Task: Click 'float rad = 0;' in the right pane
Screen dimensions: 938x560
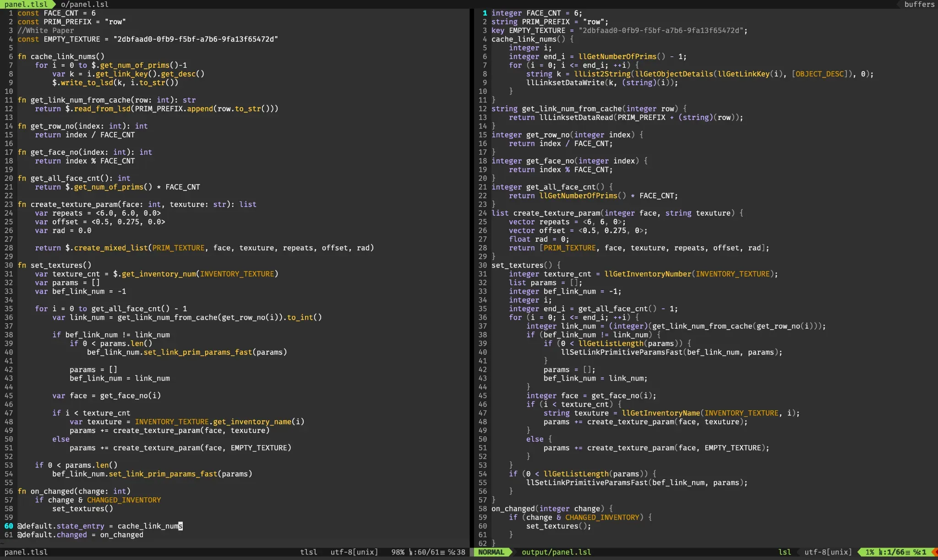Action: tap(539, 239)
